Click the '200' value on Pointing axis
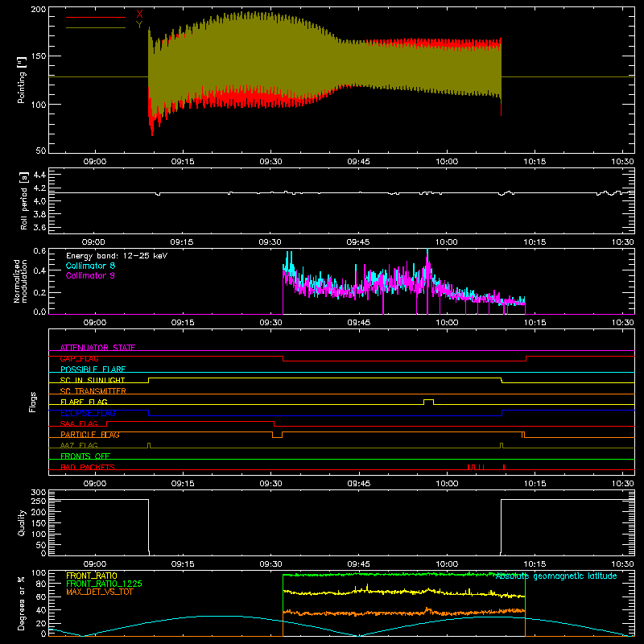Image resolution: width=644 pixels, height=644 pixels. (39, 10)
